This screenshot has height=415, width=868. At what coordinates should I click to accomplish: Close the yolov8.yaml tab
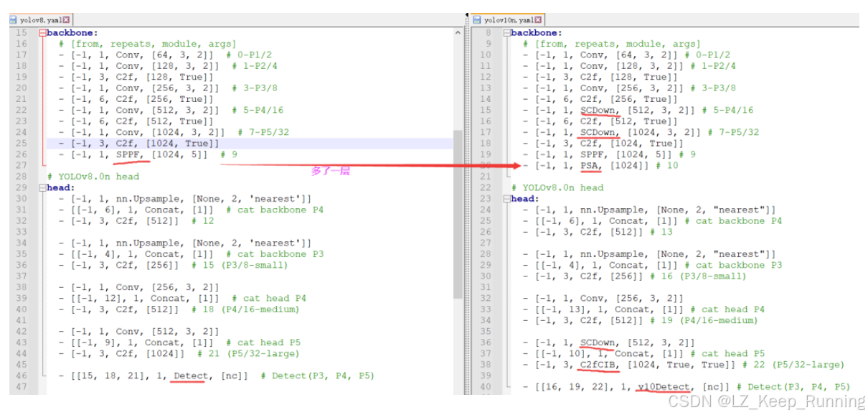pyautogui.click(x=67, y=20)
